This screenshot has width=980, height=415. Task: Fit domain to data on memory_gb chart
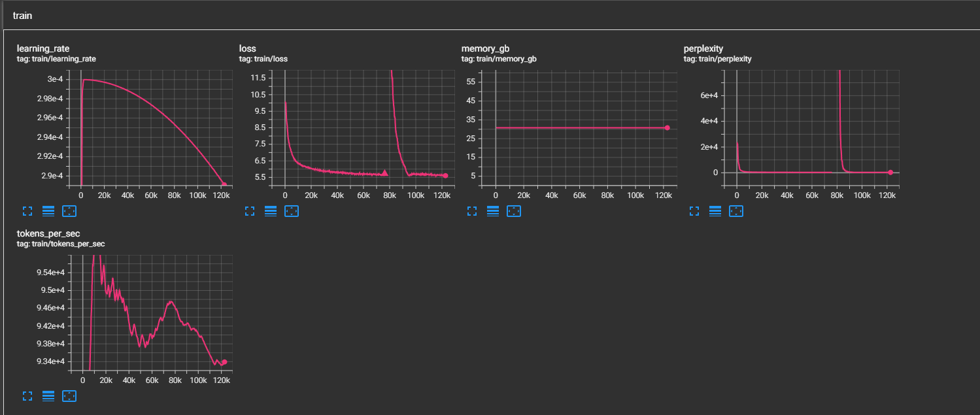[x=514, y=211]
